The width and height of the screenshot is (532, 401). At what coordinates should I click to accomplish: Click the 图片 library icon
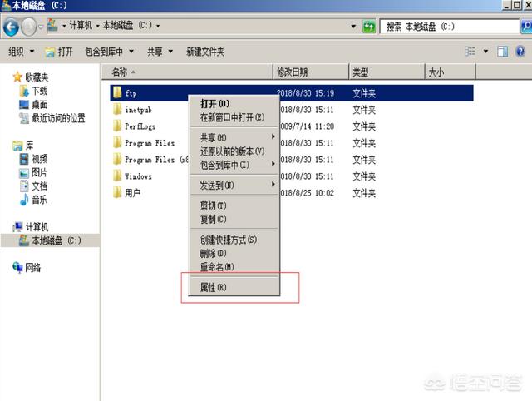pos(24,172)
